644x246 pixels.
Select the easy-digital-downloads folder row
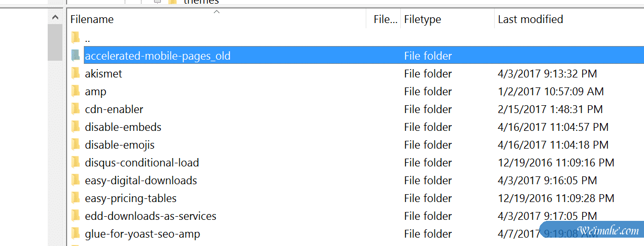pyautogui.click(x=141, y=181)
